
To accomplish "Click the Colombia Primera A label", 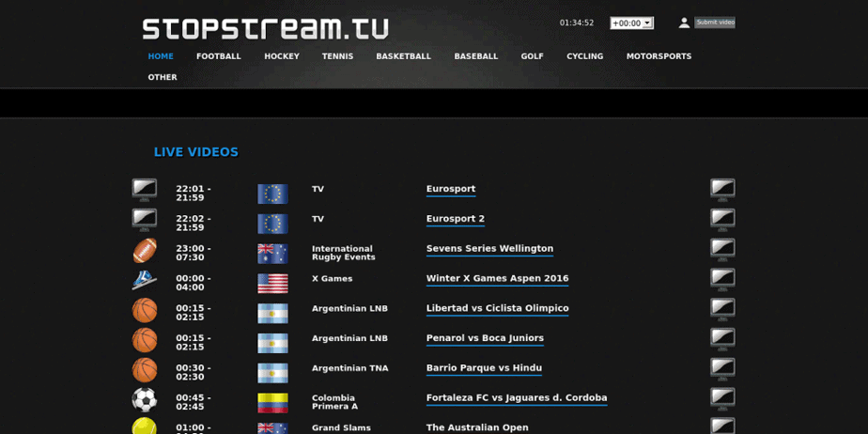I will click(334, 402).
